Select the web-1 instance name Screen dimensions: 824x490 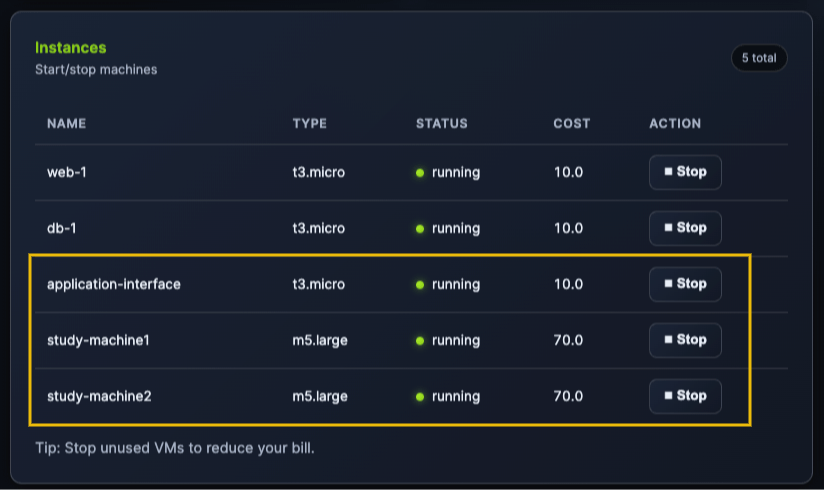click(x=68, y=172)
